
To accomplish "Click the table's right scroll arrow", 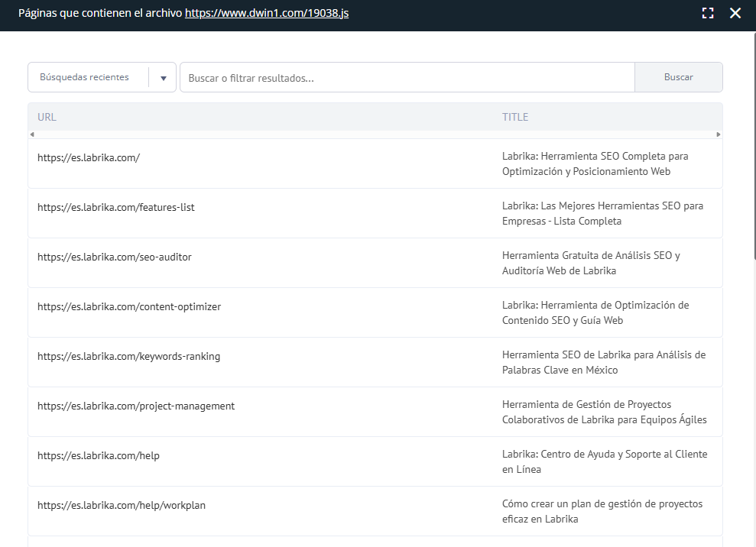I will [x=719, y=134].
